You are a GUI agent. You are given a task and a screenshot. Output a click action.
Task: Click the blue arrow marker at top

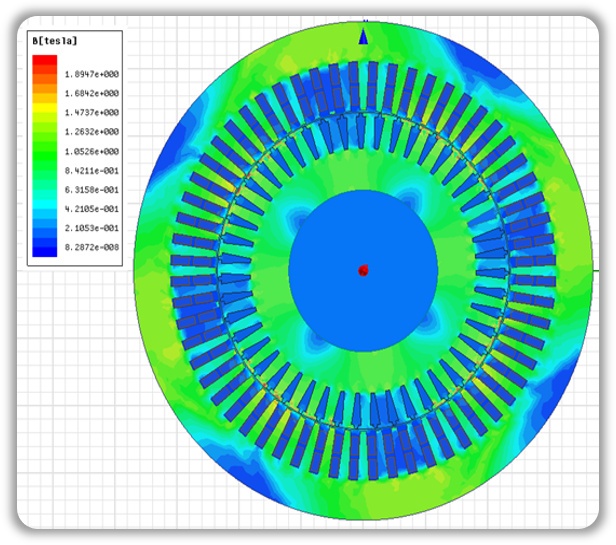[363, 36]
